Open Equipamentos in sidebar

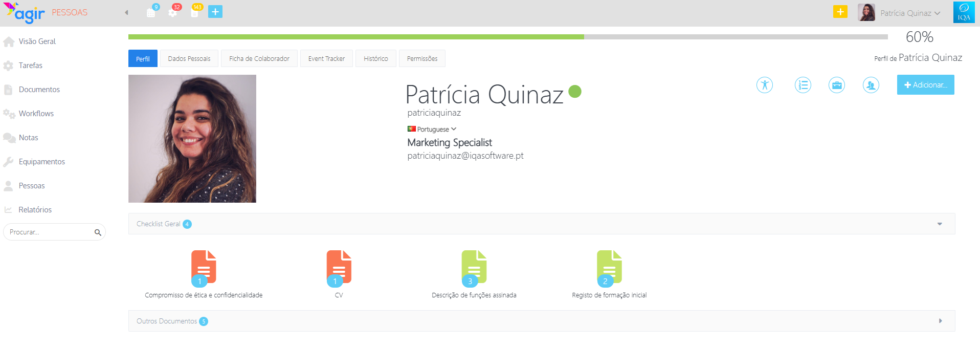(42, 162)
